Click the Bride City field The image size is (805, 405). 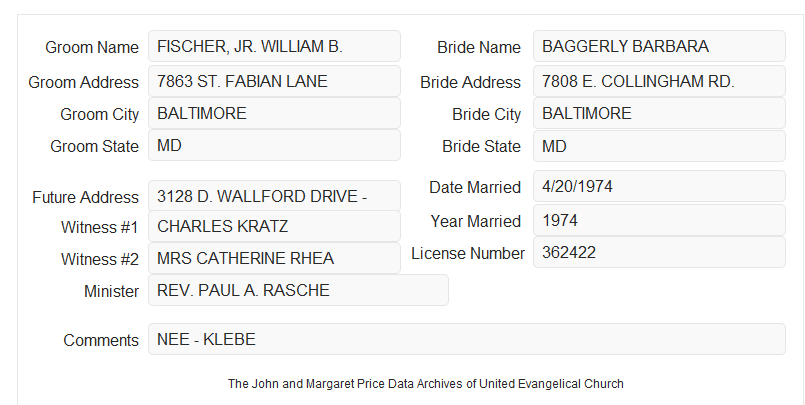click(659, 113)
